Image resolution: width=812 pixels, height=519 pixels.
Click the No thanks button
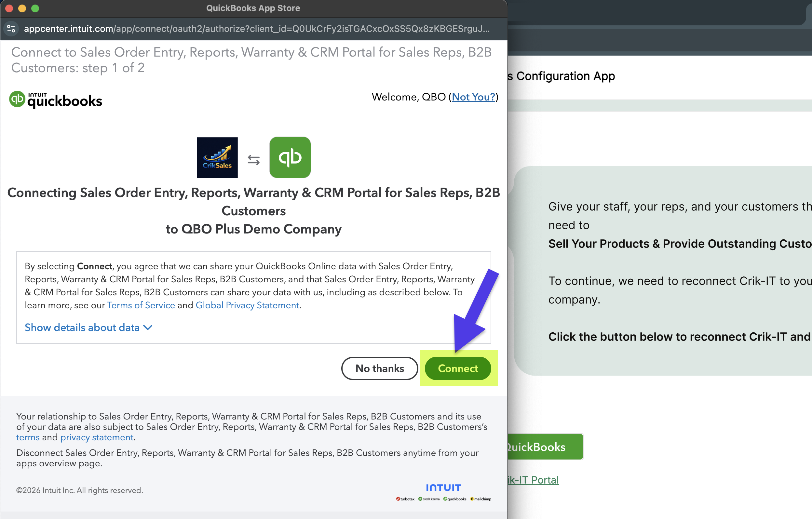pyautogui.click(x=380, y=368)
